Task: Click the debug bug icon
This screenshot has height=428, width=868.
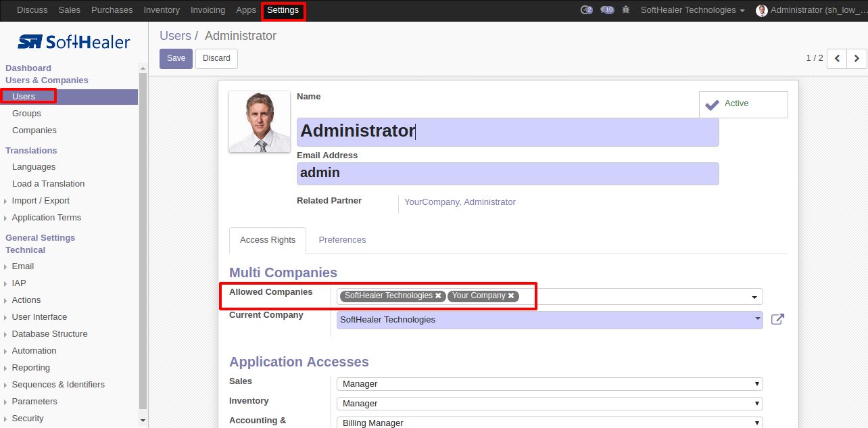Action: pyautogui.click(x=626, y=10)
